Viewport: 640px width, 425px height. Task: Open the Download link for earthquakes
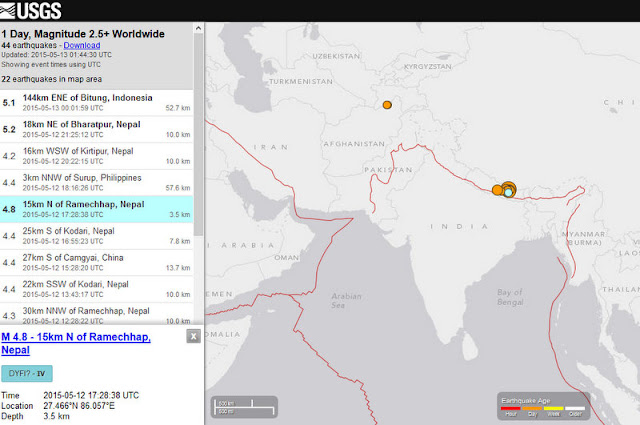click(82, 45)
